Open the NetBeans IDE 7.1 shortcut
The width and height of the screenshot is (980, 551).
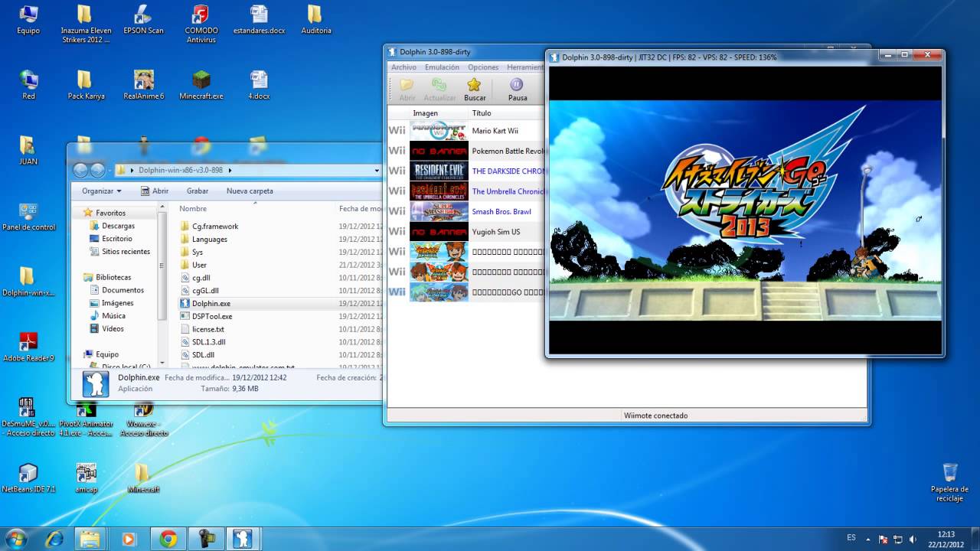click(x=28, y=478)
